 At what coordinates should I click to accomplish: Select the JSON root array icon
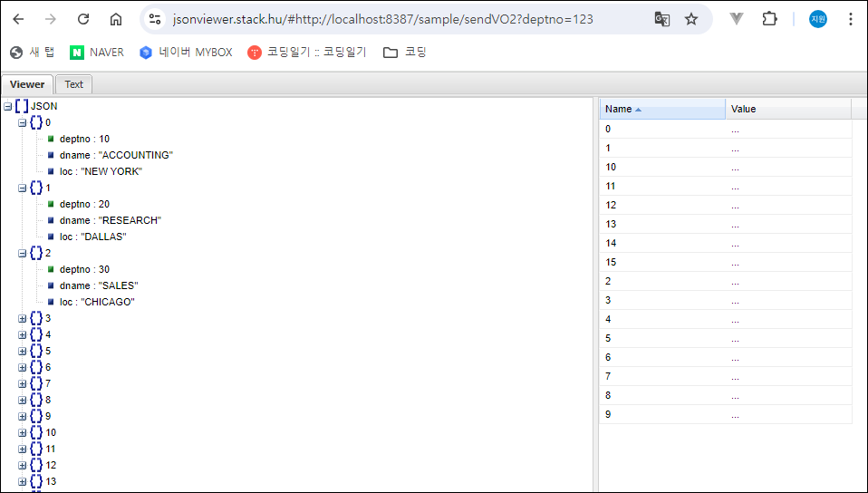point(22,106)
